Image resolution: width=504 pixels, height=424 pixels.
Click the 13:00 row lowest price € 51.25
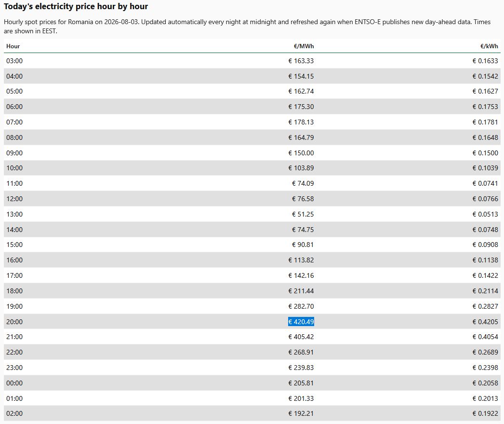tap(303, 214)
